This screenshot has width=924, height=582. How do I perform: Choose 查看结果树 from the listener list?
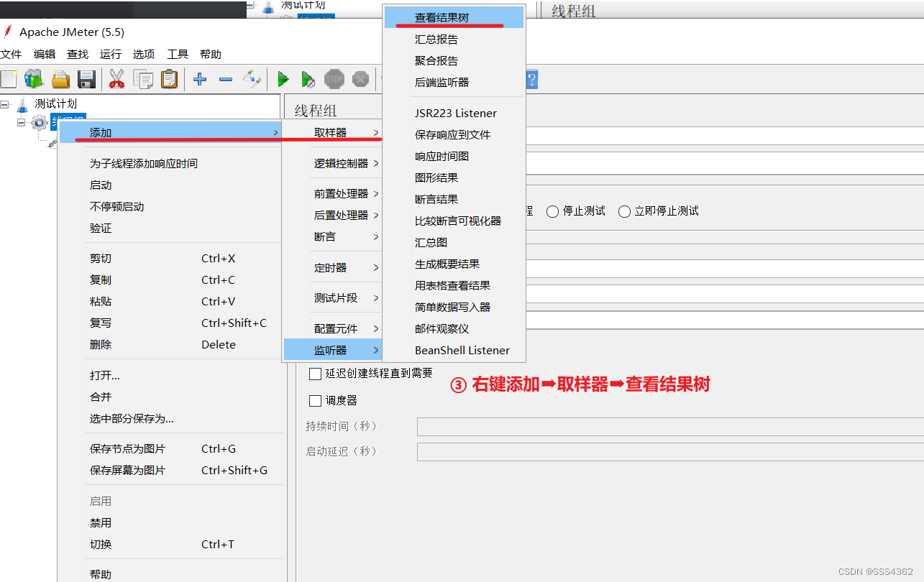pos(454,18)
